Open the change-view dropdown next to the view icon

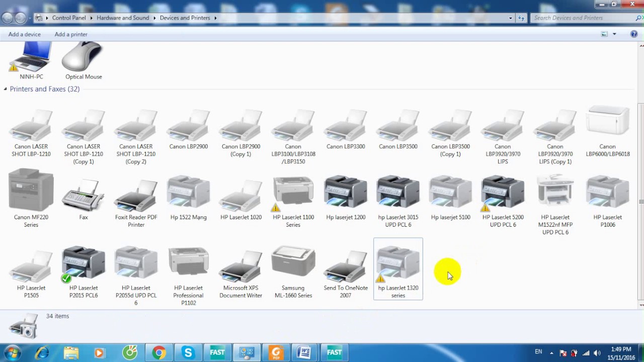[x=614, y=34]
